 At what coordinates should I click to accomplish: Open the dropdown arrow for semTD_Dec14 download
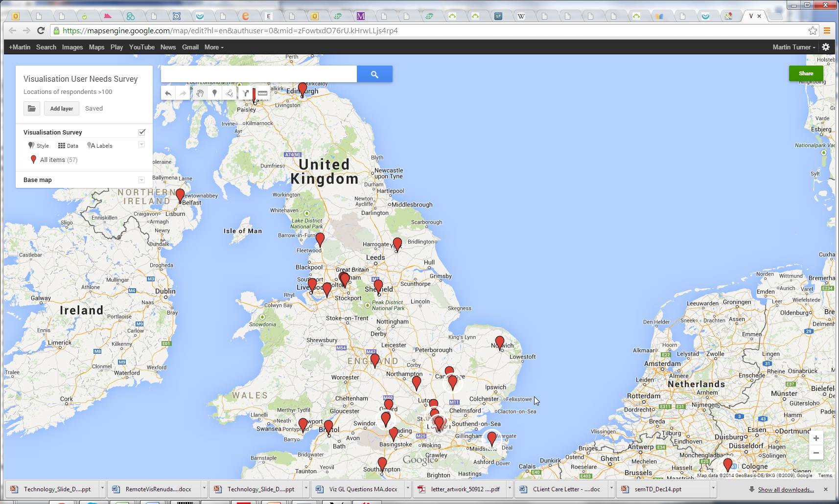coord(713,488)
